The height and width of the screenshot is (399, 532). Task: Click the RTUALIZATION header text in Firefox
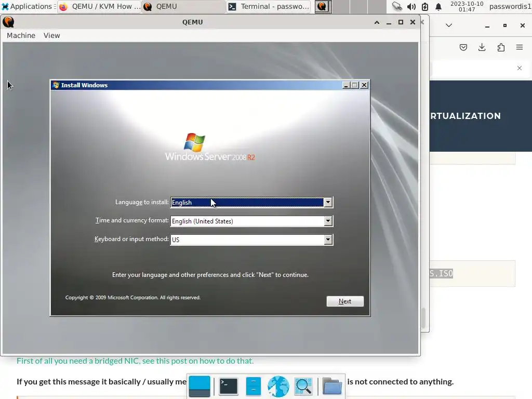pyautogui.click(x=465, y=116)
